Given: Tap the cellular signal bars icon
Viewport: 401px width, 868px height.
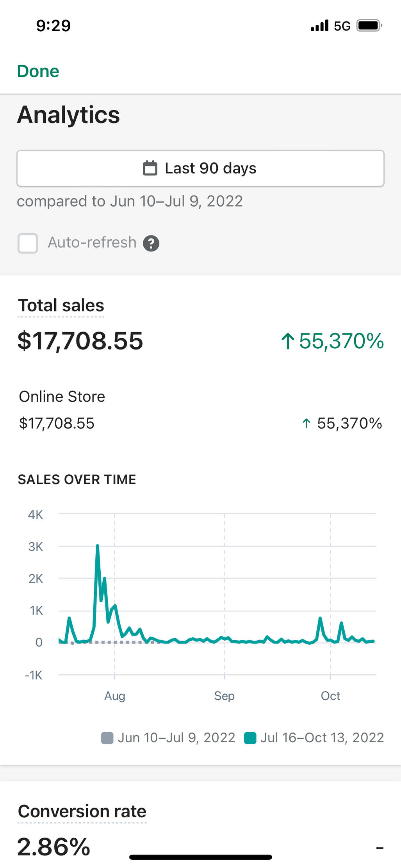Looking at the screenshot, I should coord(319,26).
